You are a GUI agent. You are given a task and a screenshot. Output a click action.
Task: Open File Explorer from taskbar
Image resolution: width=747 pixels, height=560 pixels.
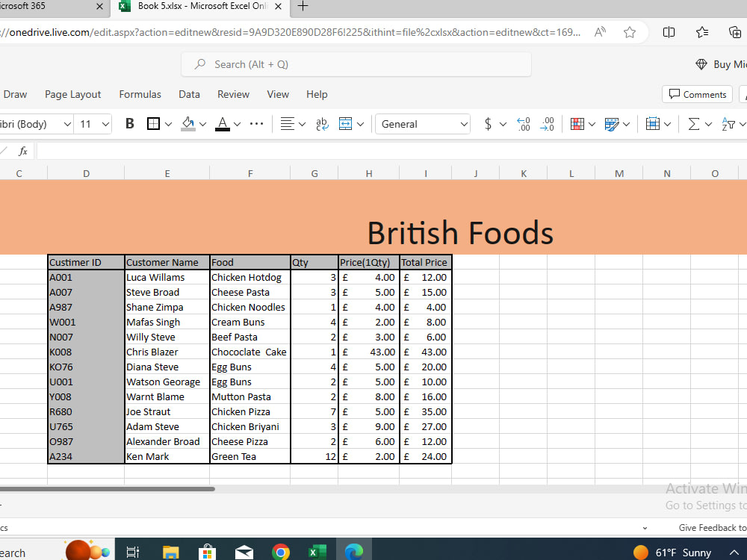[170, 552]
